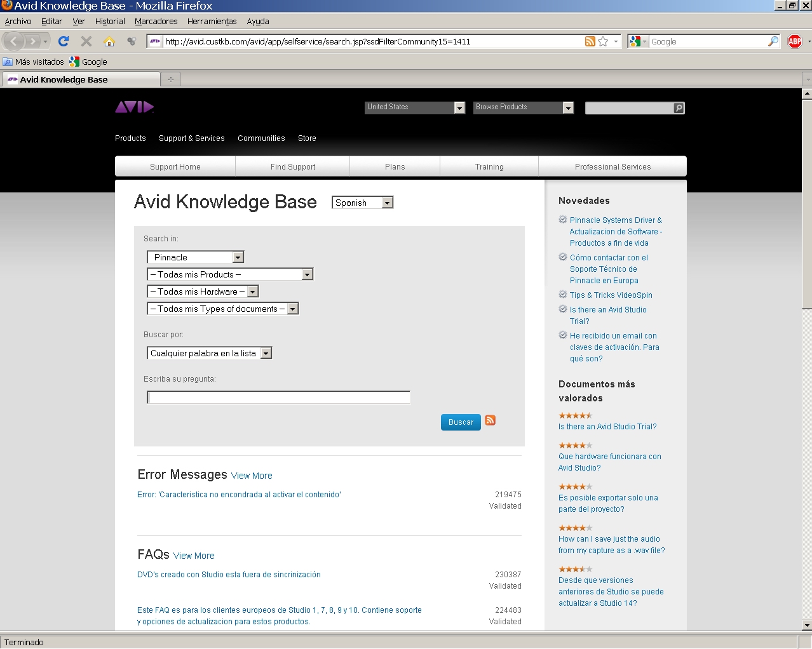The height and width of the screenshot is (649, 812).
Task: Open the Marcadores menu
Action: click(156, 21)
